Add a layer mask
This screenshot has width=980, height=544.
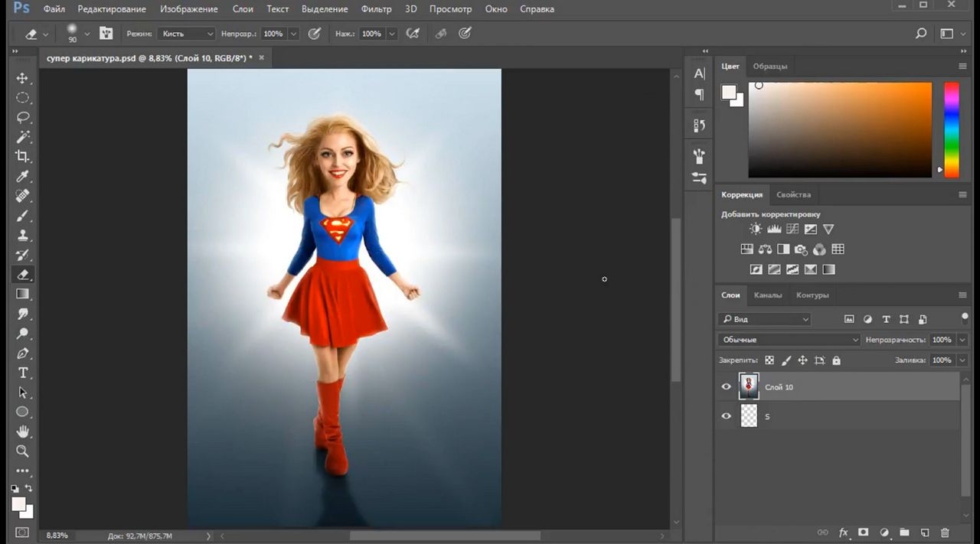[x=864, y=533]
